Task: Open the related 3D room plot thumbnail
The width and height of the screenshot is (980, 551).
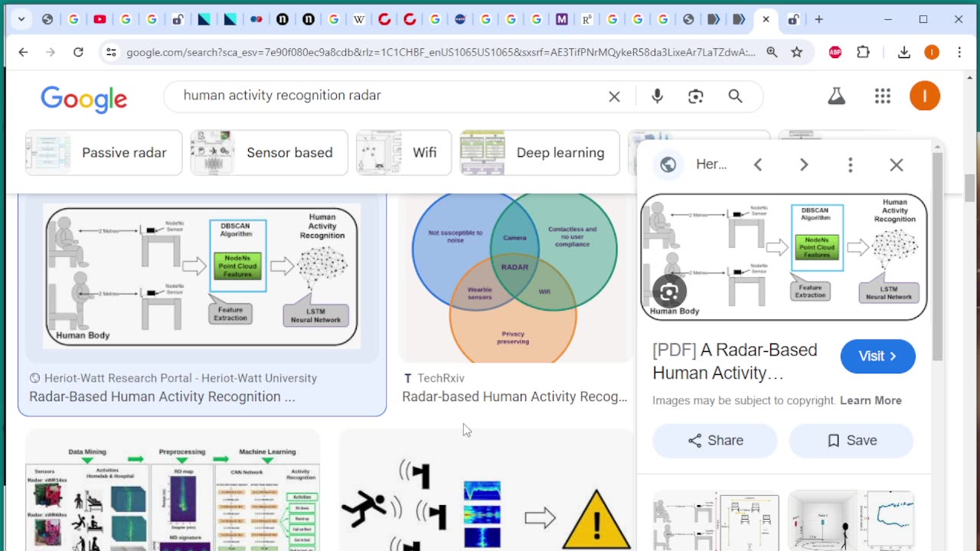Action: point(851,521)
